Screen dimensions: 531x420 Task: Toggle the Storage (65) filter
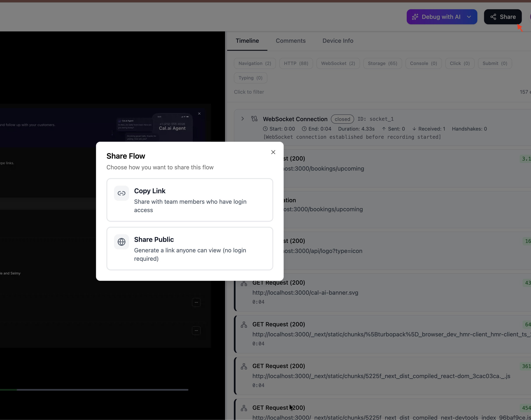pos(382,63)
